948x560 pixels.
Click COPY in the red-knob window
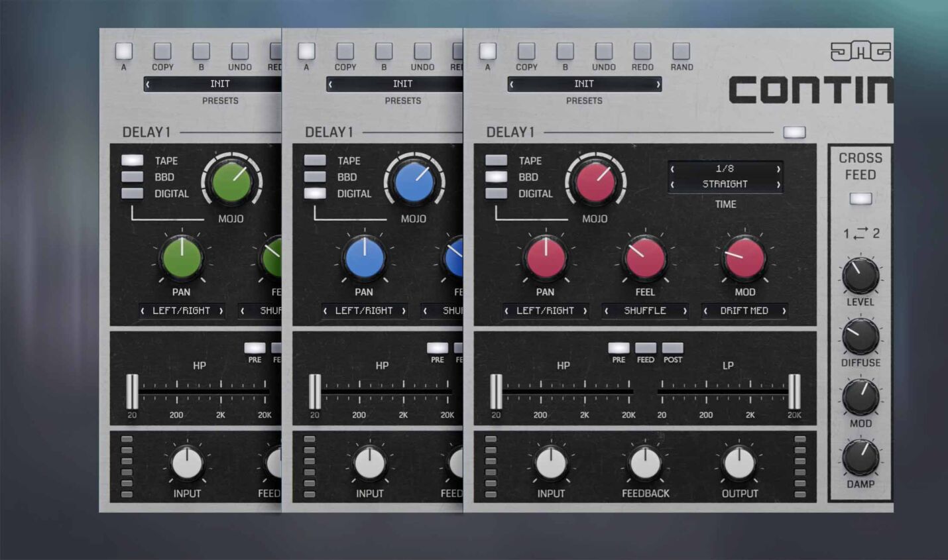pyautogui.click(x=526, y=51)
